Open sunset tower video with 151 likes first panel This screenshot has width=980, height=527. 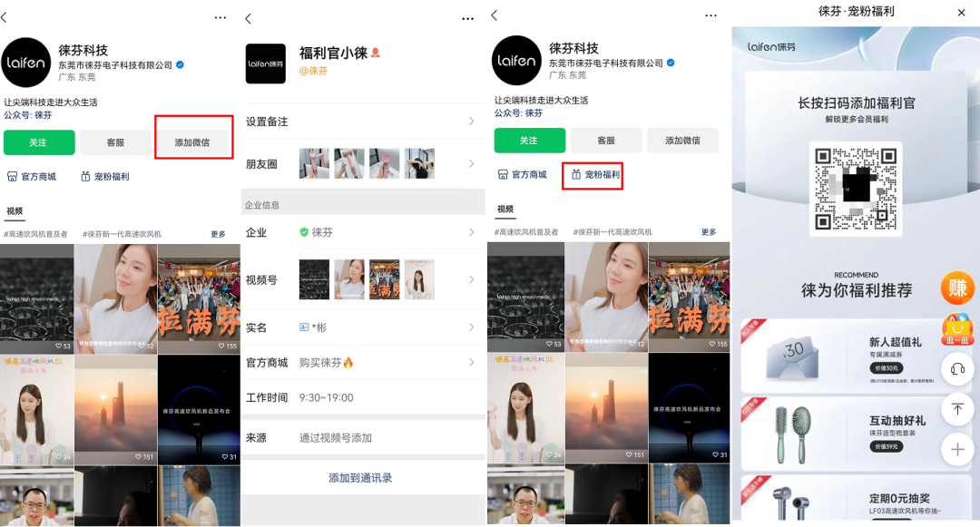pyautogui.click(x=115, y=410)
